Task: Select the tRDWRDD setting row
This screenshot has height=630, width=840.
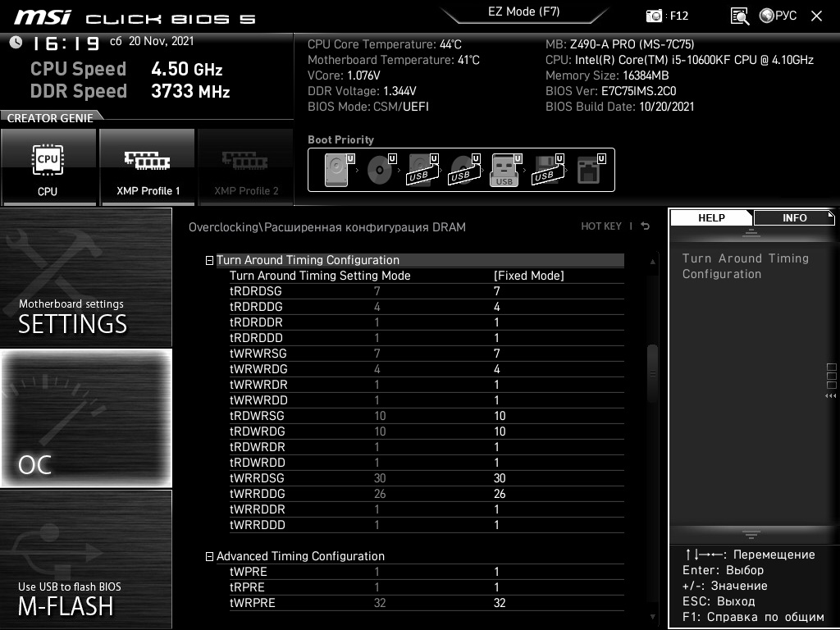Action: (x=427, y=463)
